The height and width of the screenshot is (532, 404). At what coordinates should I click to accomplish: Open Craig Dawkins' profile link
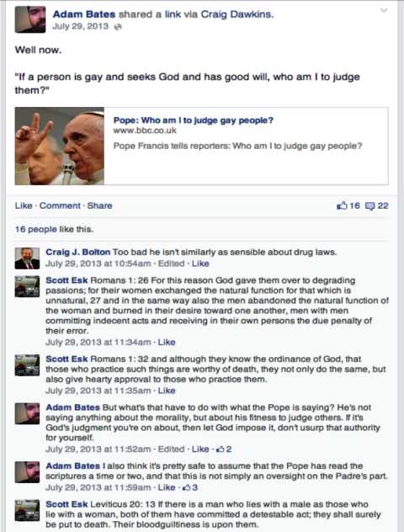click(x=237, y=14)
